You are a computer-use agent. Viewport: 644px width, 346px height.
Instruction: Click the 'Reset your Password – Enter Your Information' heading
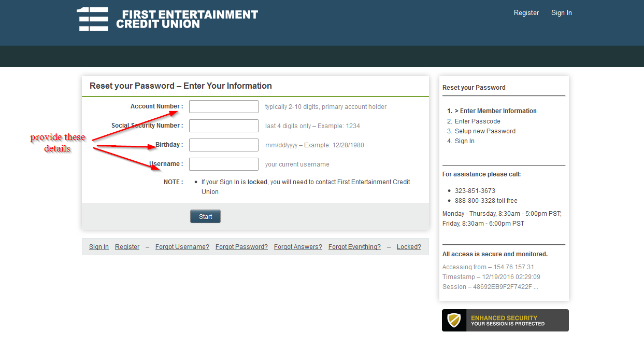181,86
